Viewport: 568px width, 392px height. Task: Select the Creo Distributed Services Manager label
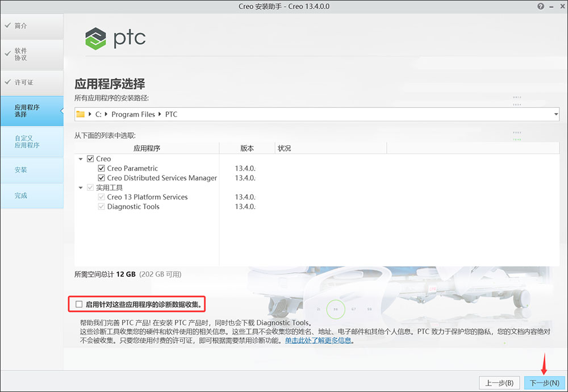(x=162, y=178)
